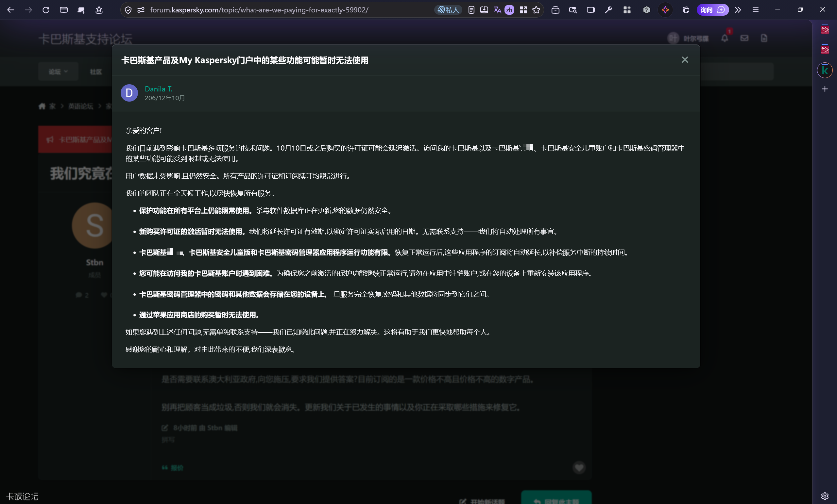Click the star tray icon left of the URL bar
The width and height of the screenshot is (837, 504).
click(99, 10)
